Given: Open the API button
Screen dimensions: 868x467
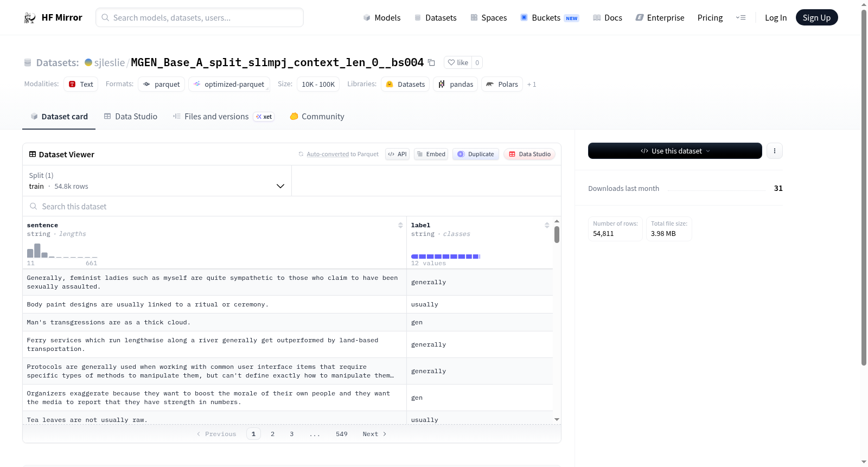Looking at the screenshot, I should 397,154.
